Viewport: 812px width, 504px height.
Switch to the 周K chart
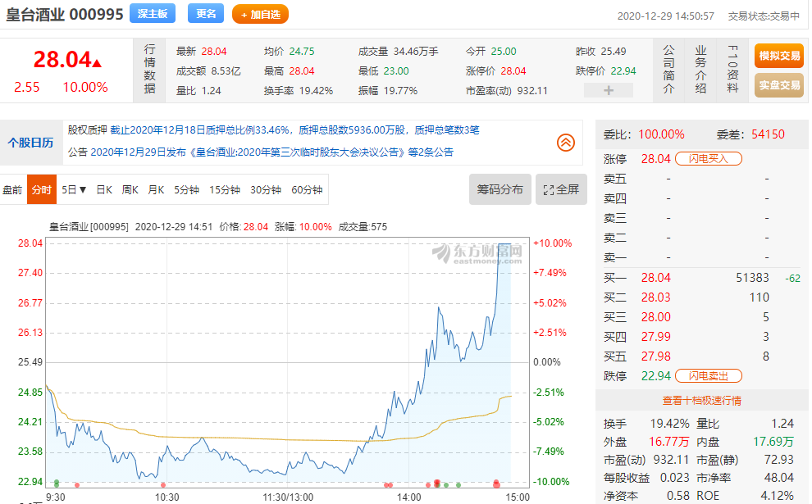(x=130, y=190)
